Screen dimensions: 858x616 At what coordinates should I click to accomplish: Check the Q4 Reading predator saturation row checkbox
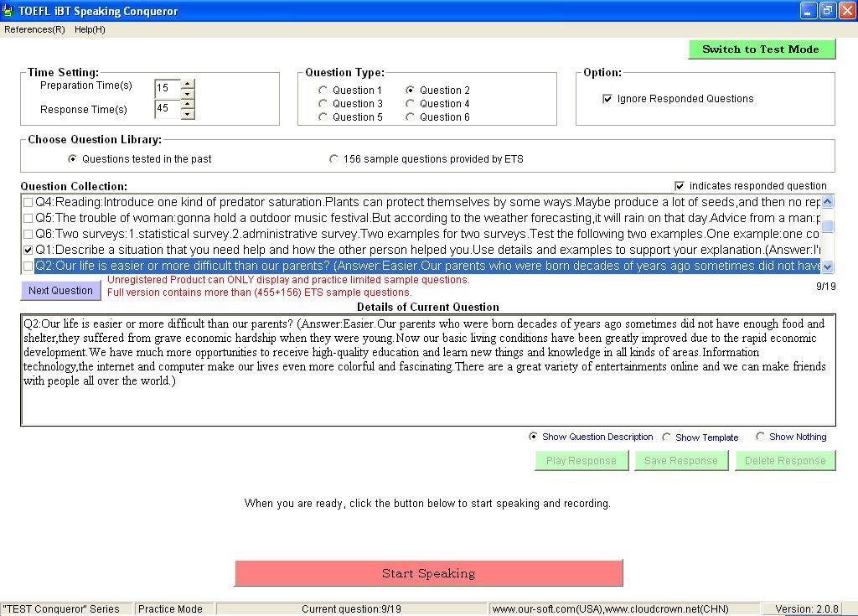click(x=28, y=202)
